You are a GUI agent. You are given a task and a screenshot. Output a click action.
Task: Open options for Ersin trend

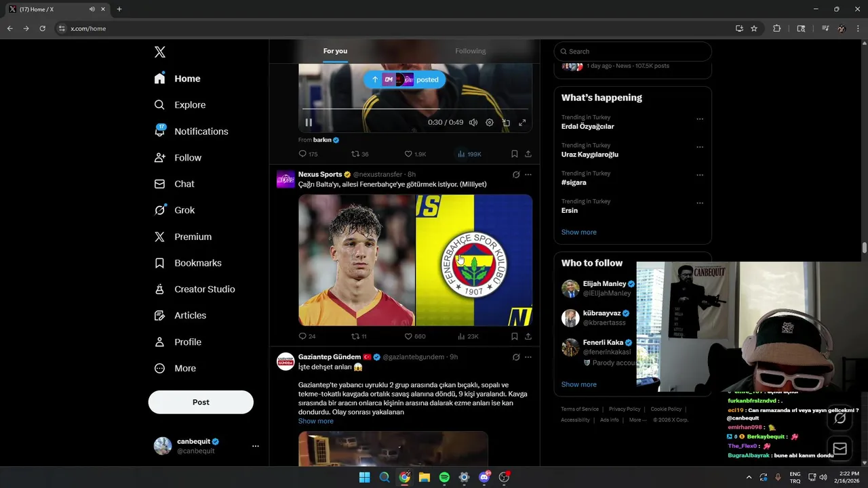coord(700,203)
